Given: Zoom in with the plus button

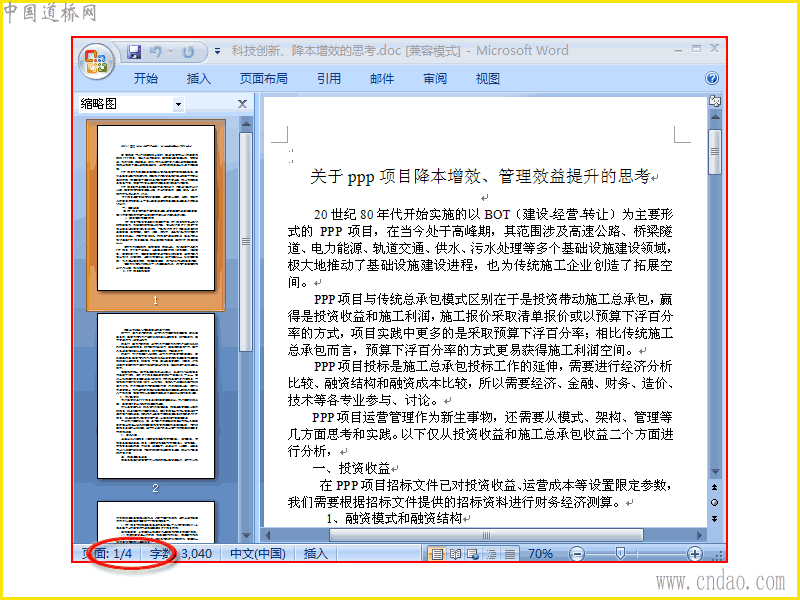Looking at the screenshot, I should click(x=695, y=554).
